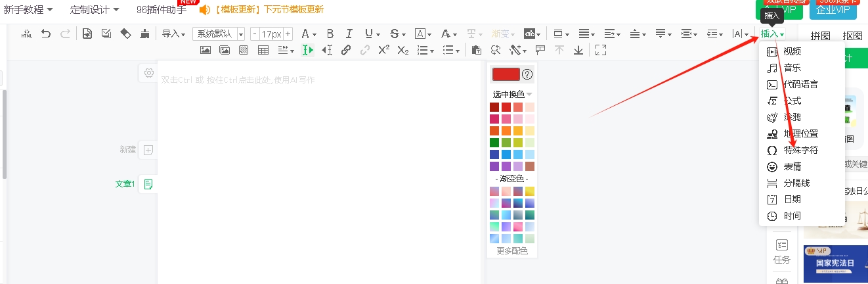Insert a table from the toolbar
The width and height of the screenshot is (868, 284).
click(263, 50)
